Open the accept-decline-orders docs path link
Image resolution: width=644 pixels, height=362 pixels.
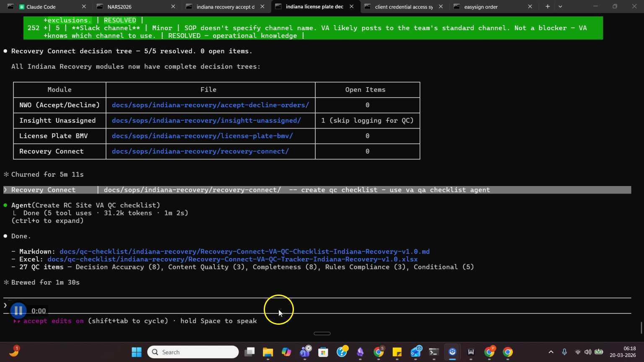point(210,105)
